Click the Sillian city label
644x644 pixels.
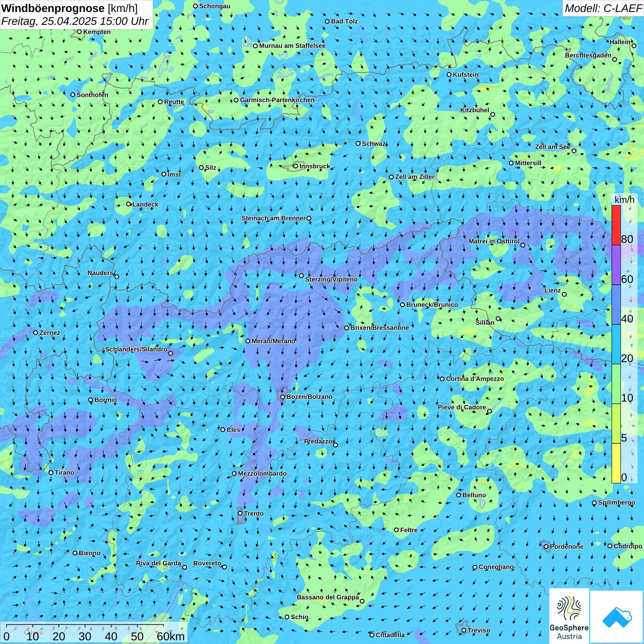tap(485, 322)
